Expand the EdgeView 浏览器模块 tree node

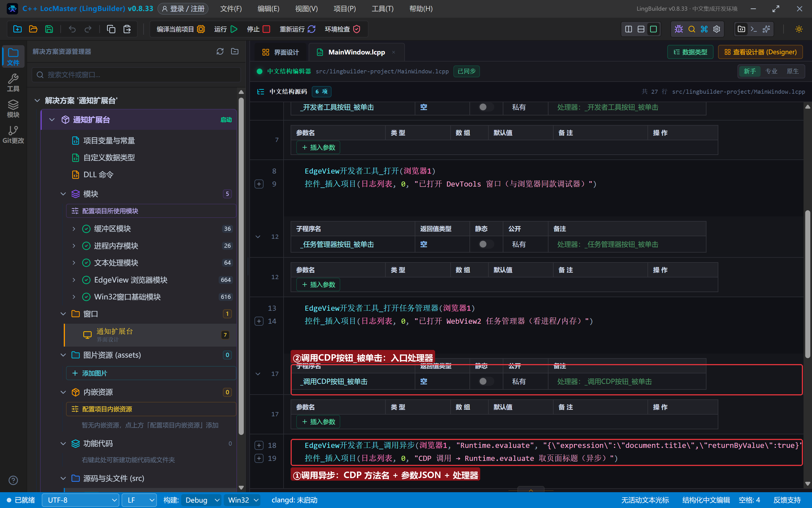(74, 280)
